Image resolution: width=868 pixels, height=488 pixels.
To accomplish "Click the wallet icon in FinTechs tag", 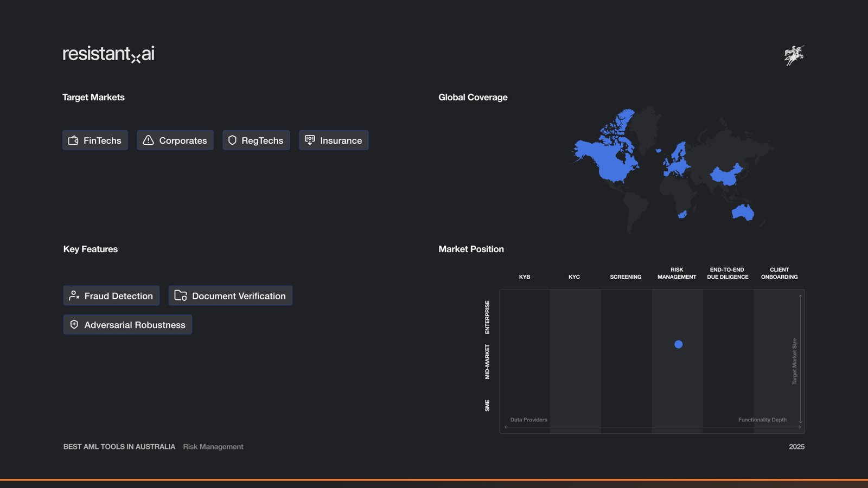I will [x=73, y=140].
